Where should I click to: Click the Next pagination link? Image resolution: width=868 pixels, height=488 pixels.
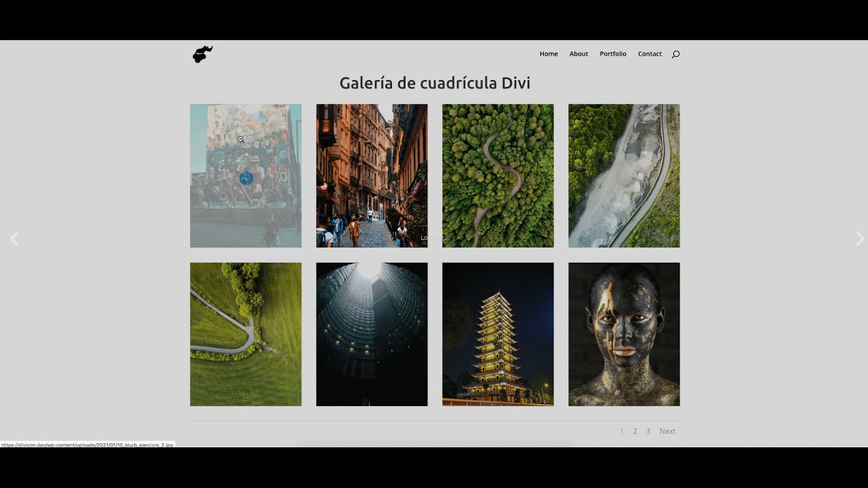click(x=667, y=431)
